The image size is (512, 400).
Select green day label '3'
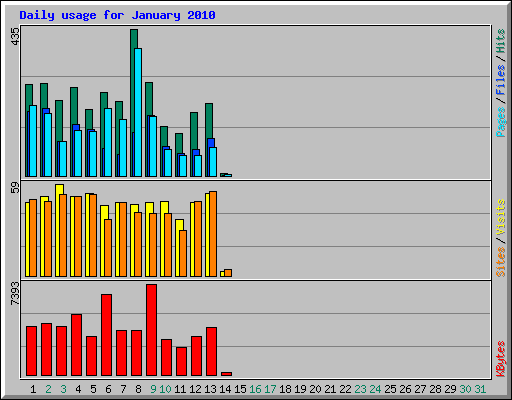[63, 389]
